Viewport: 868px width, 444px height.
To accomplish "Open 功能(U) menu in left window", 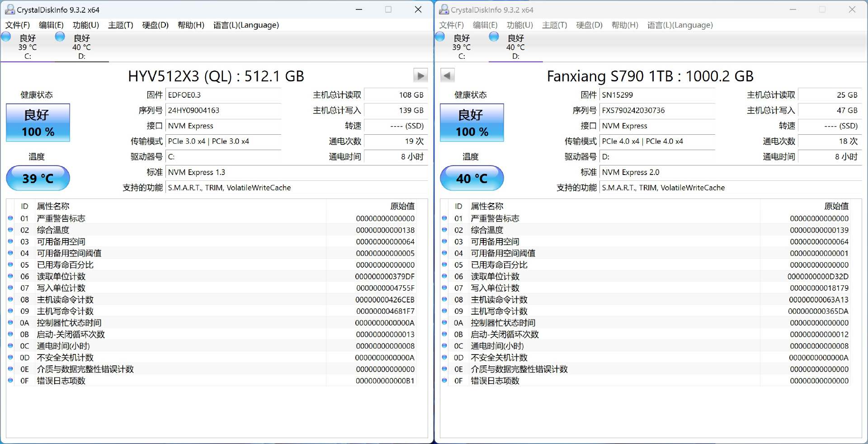I will [x=85, y=25].
